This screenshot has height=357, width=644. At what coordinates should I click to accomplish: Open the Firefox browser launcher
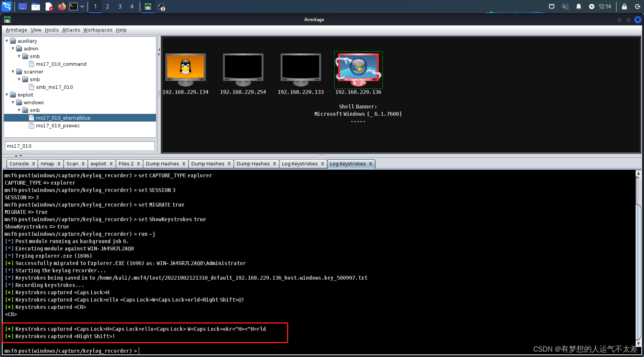coord(62,7)
